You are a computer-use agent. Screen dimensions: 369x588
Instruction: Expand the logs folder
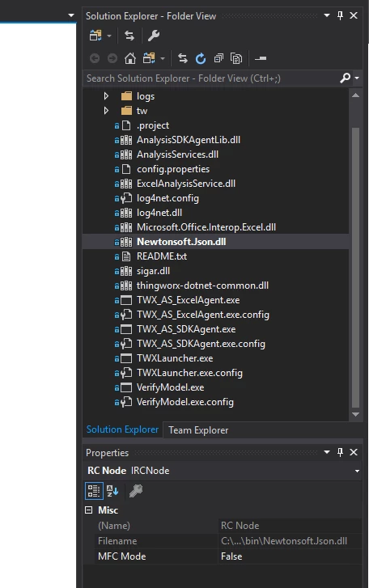point(106,96)
